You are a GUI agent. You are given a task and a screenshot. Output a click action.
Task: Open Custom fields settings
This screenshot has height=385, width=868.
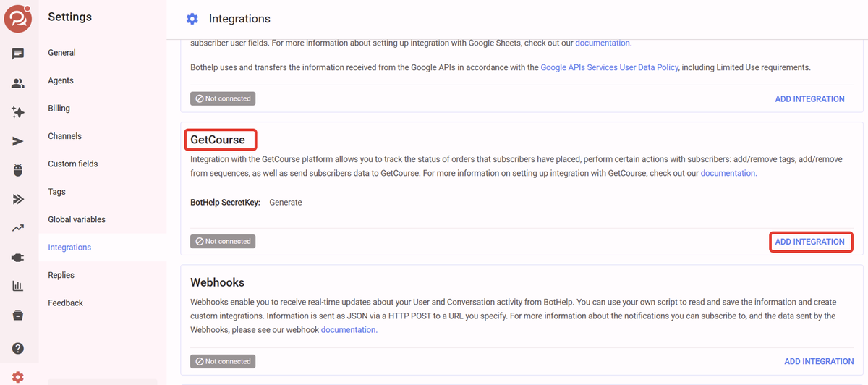(72, 164)
